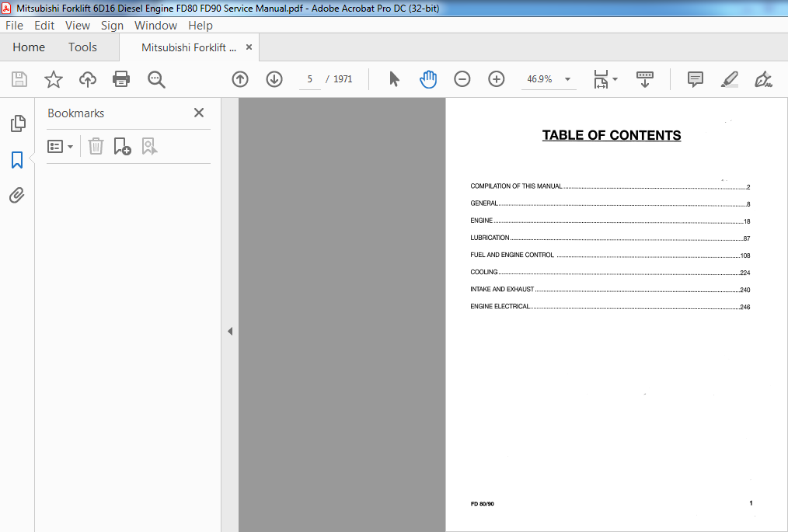Select the Mitsubishi Forklift document tab
This screenshot has height=532, width=788.
pyautogui.click(x=189, y=47)
